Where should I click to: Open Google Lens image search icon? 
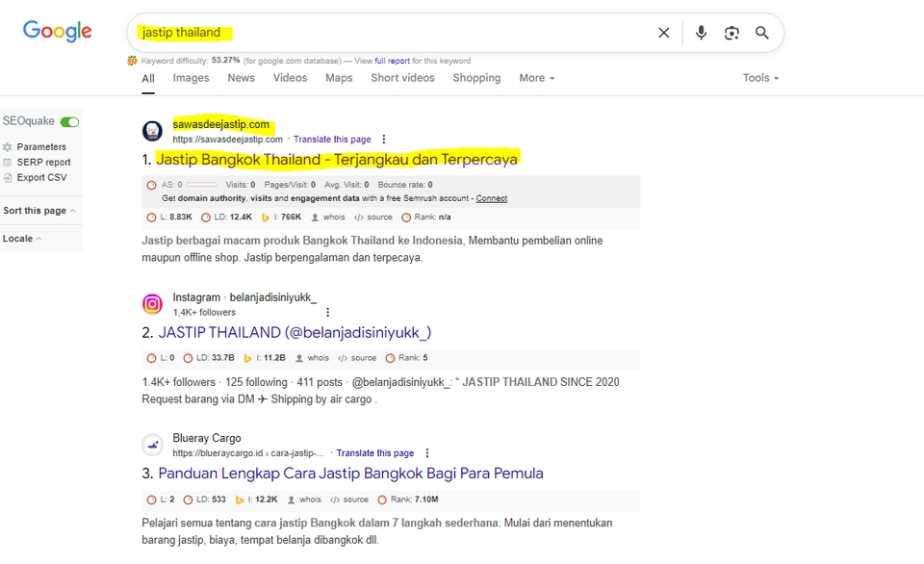(731, 33)
